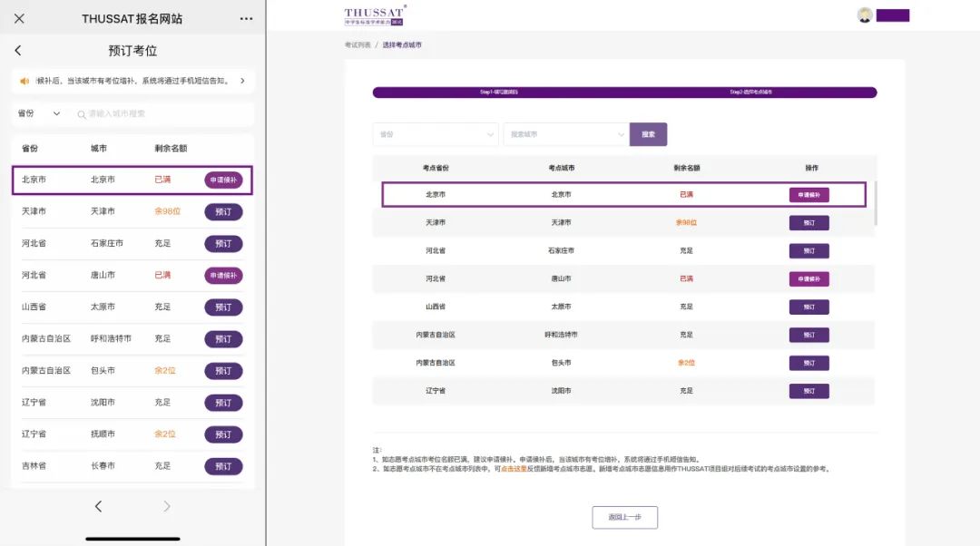
Task: Open the desktop 省份 dropdown
Action: pyautogui.click(x=435, y=134)
